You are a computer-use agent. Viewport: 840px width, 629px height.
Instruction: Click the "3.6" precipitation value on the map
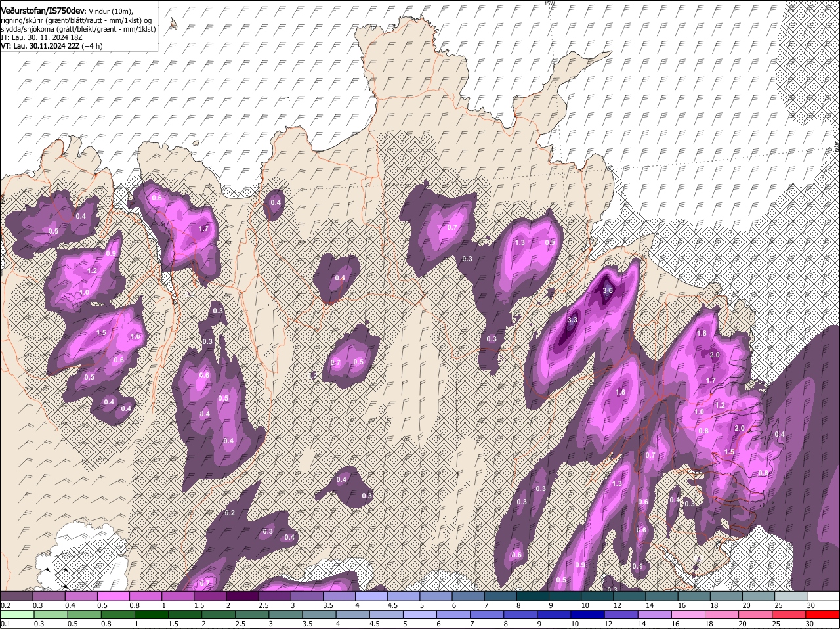608,291
